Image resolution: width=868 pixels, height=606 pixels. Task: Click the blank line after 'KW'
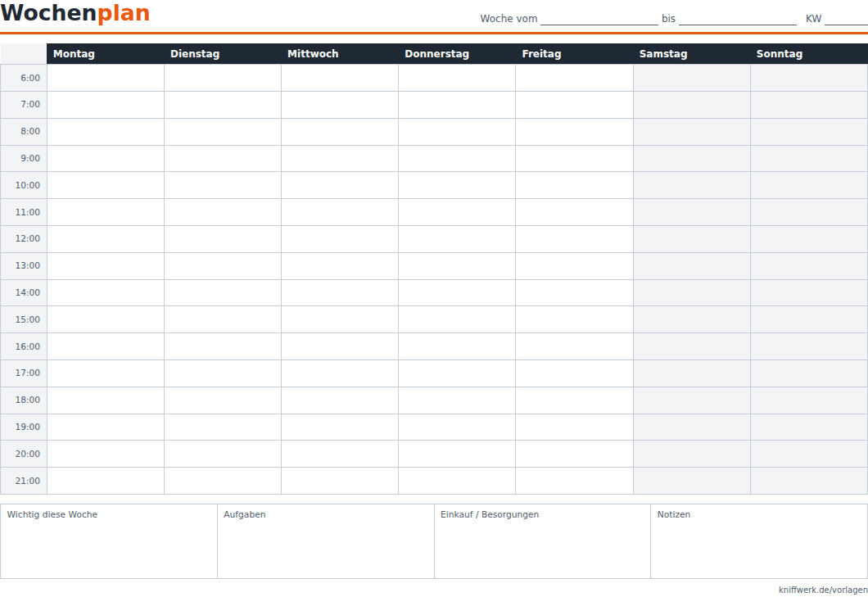pyautogui.click(x=846, y=19)
